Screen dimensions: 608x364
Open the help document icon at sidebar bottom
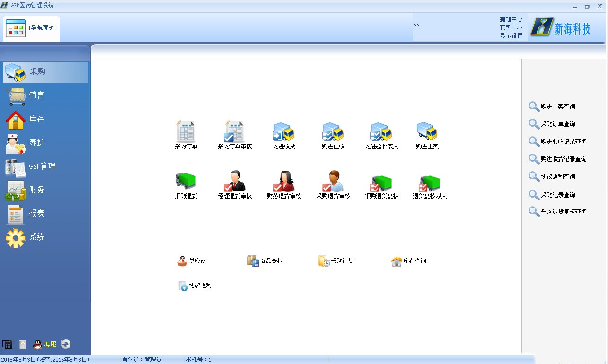click(x=22, y=345)
